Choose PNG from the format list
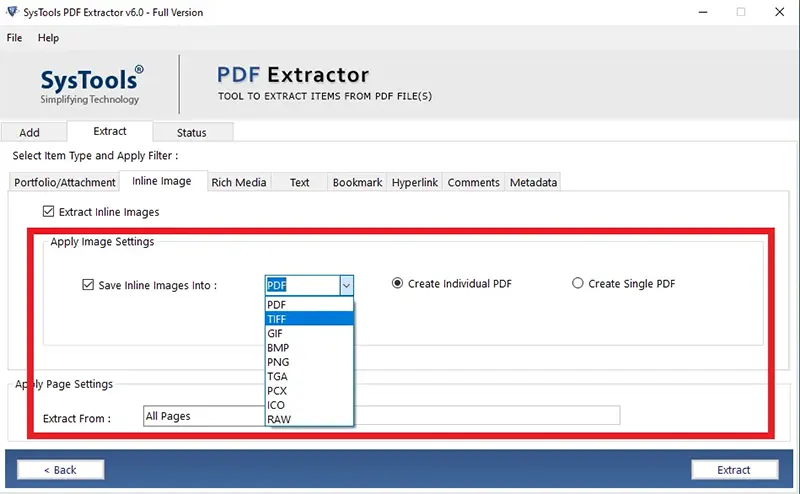Image resolution: width=800 pixels, height=494 pixels. pyautogui.click(x=309, y=362)
